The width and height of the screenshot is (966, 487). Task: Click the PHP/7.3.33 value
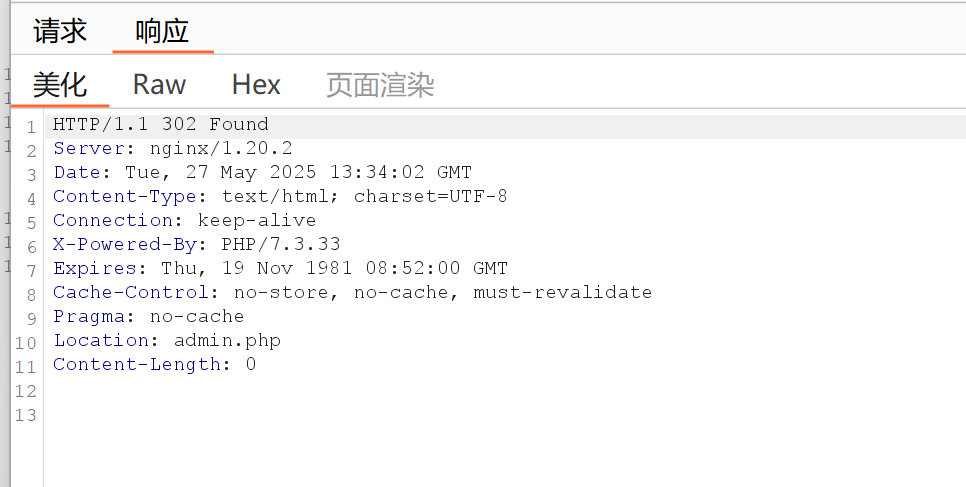click(281, 245)
